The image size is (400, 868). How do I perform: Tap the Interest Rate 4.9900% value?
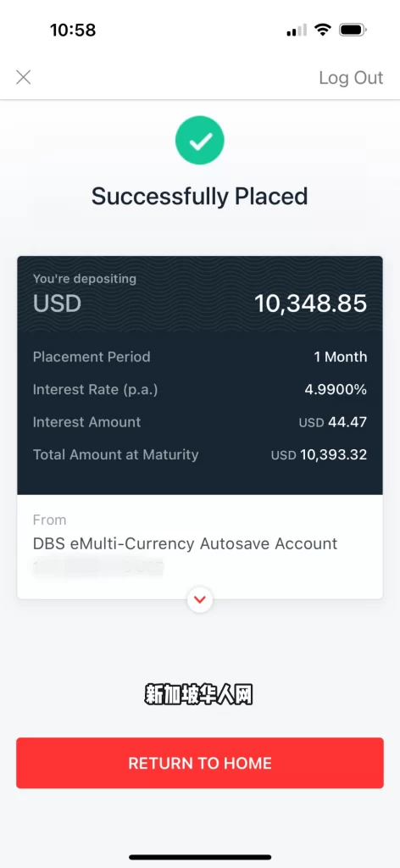click(336, 389)
